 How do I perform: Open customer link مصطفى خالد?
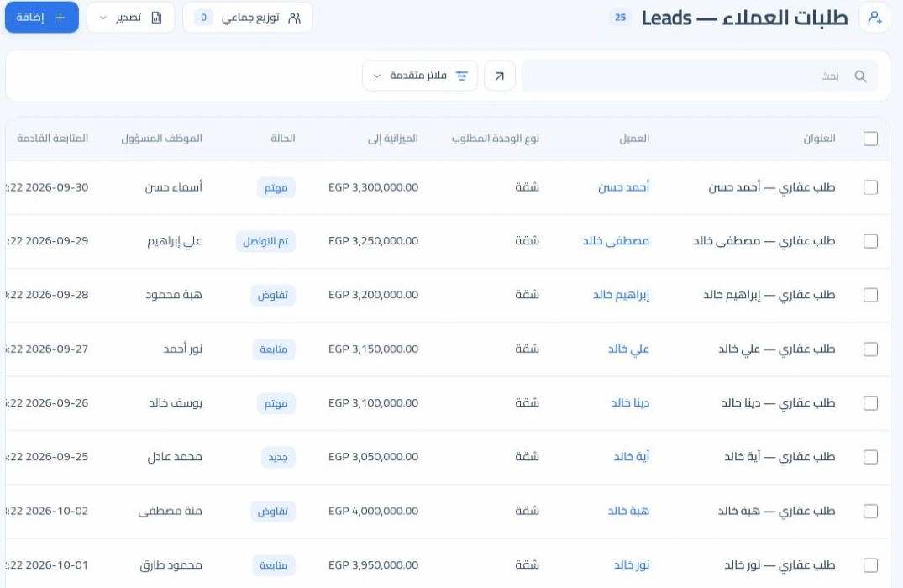616,241
